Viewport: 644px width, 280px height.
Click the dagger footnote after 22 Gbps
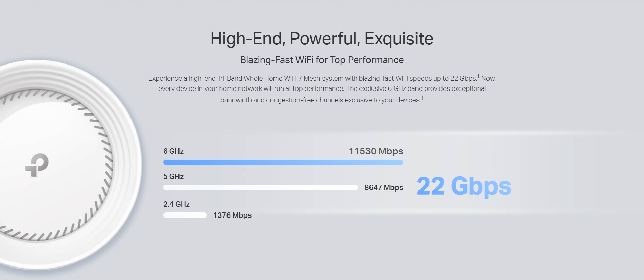478,76
